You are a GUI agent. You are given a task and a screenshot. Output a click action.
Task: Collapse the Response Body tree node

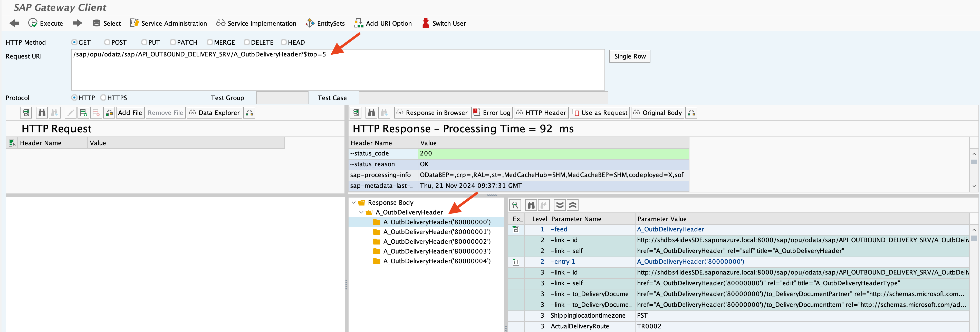click(x=353, y=203)
